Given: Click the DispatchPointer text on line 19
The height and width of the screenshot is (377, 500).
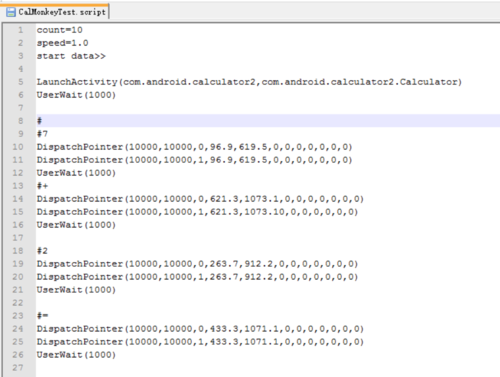Looking at the screenshot, I should tap(197, 264).
